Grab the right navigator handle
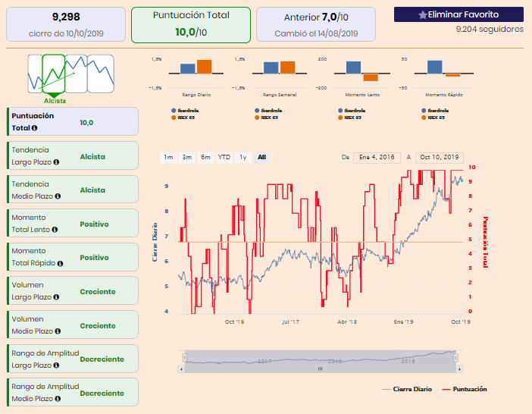This screenshot has height=414, width=532. pyautogui.click(x=455, y=358)
